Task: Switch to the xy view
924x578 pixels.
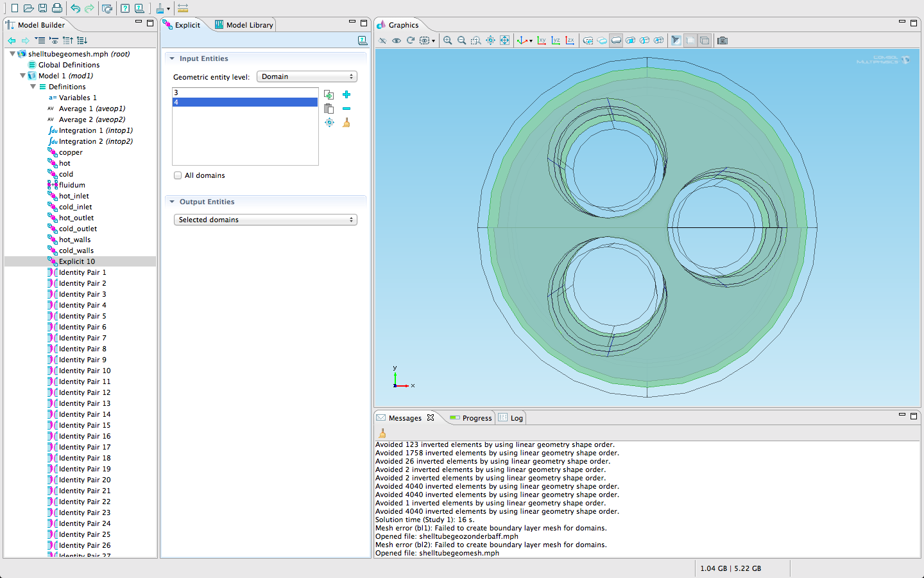Action: (x=542, y=40)
